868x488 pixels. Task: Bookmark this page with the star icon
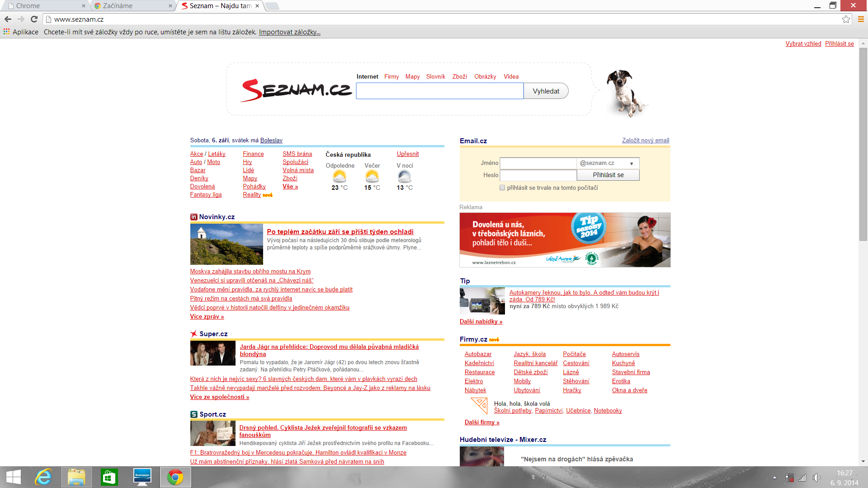pos(846,19)
